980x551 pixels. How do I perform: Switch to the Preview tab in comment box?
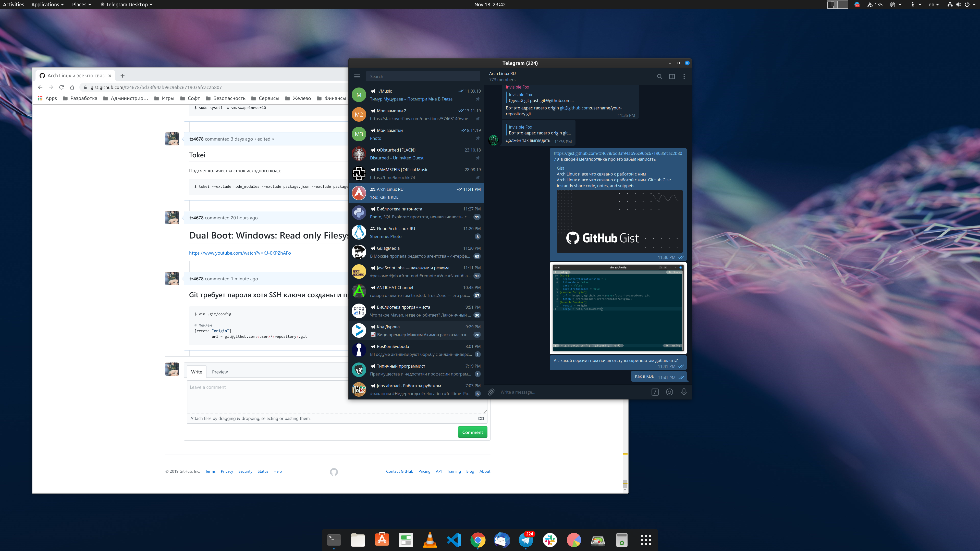pyautogui.click(x=220, y=372)
